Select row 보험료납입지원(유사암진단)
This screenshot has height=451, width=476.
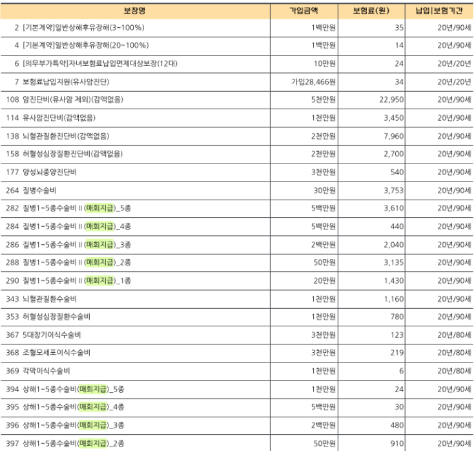(237, 82)
